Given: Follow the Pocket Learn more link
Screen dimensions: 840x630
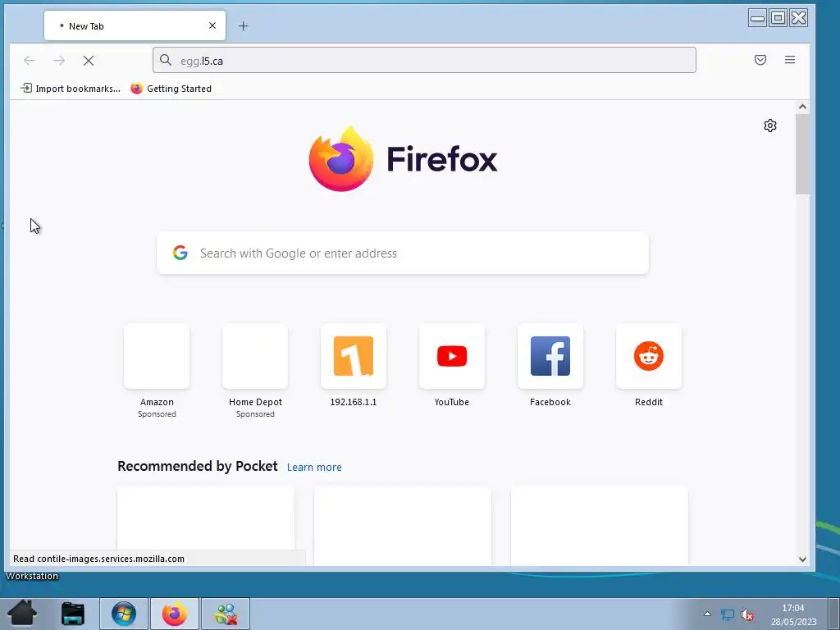Looking at the screenshot, I should (314, 467).
